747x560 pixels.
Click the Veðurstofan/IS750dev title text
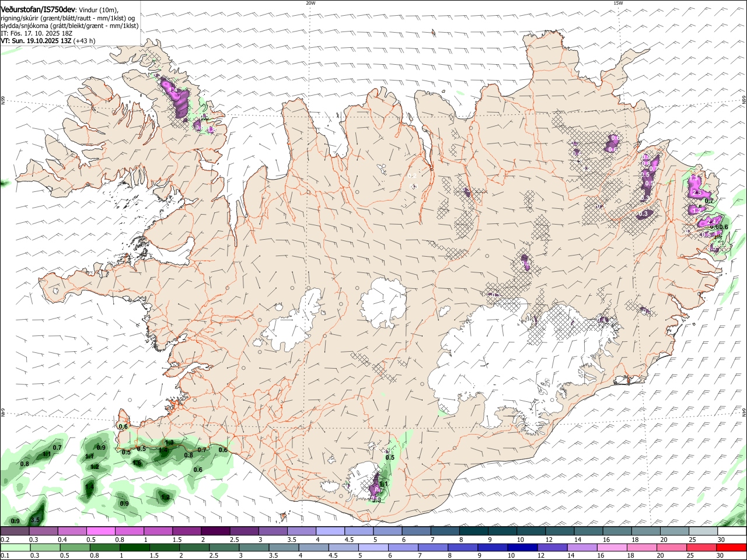pyautogui.click(x=38, y=9)
